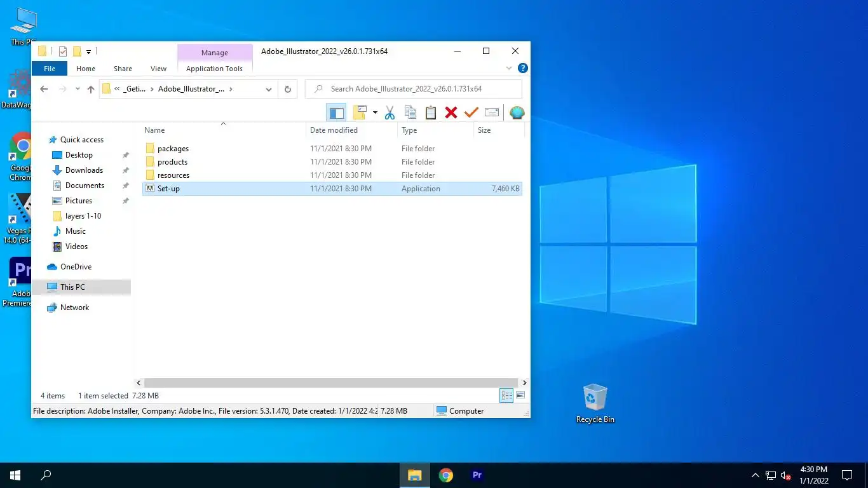868x488 pixels.
Task: Open the address bar history dropdown
Action: pyautogui.click(x=269, y=90)
